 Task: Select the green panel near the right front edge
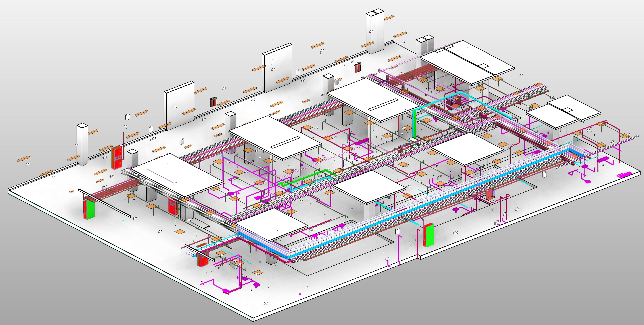[430, 235]
